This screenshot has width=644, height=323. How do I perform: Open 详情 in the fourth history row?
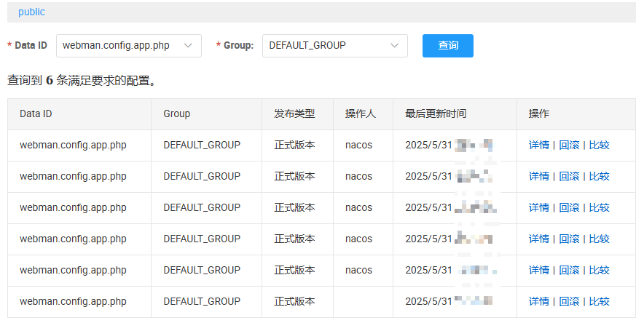point(539,239)
